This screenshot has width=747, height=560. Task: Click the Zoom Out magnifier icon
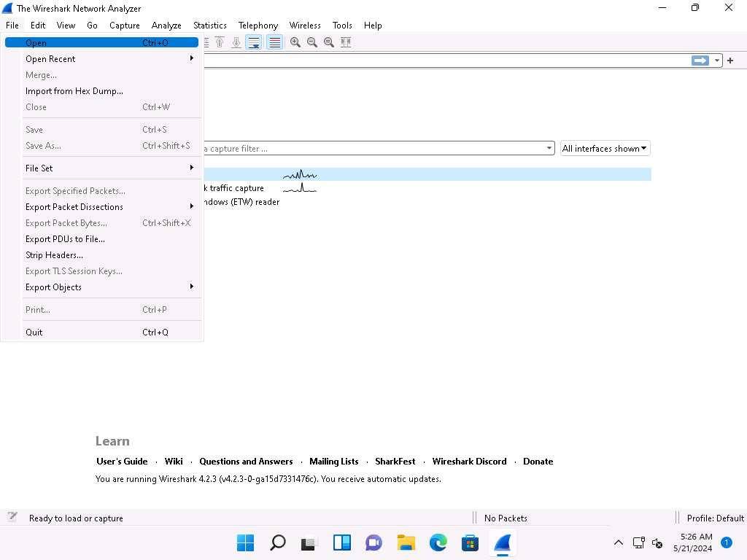312,42
